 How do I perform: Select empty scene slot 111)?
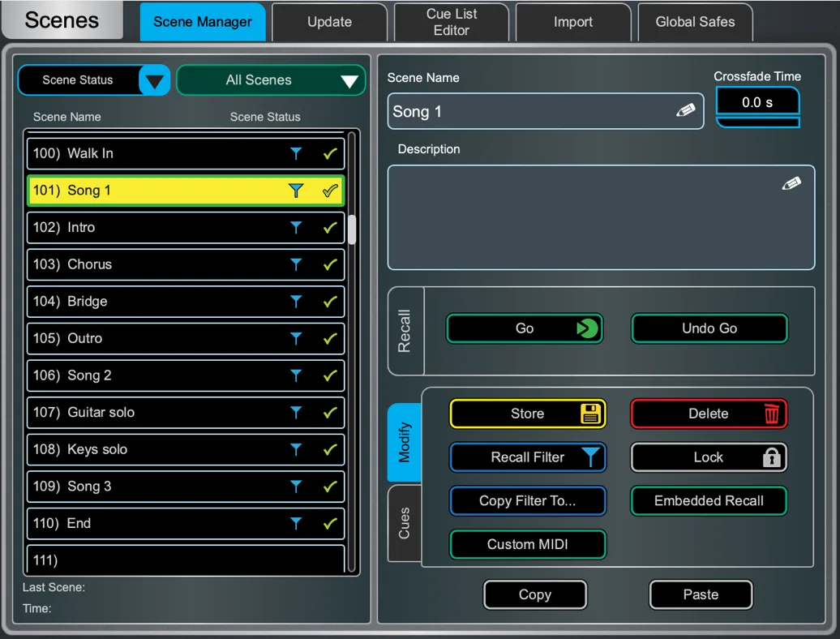(x=186, y=560)
